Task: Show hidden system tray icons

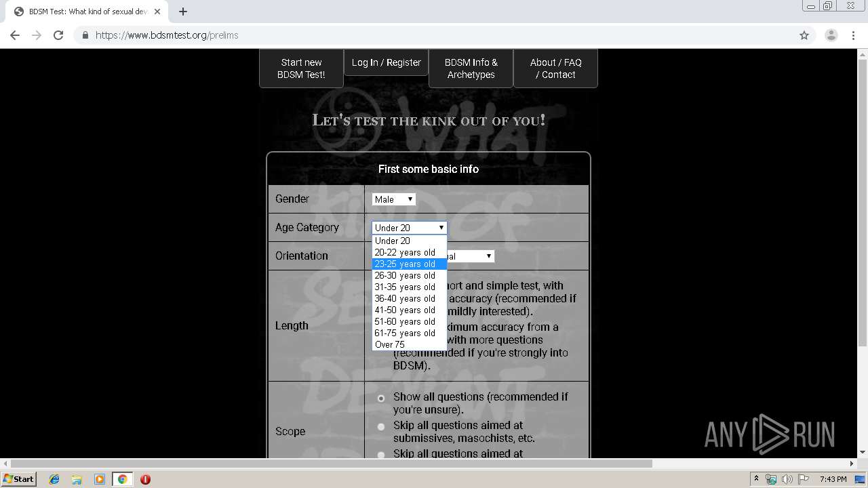Action: (x=757, y=479)
